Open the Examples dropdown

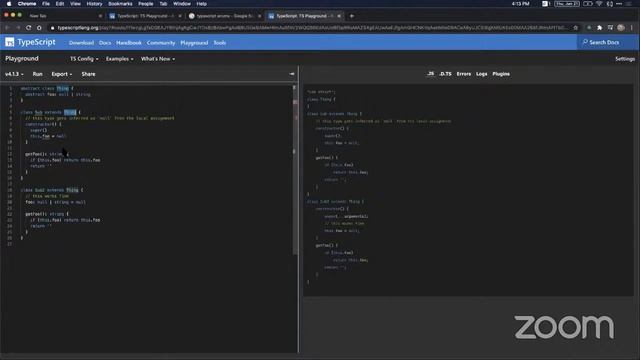[x=120, y=59]
